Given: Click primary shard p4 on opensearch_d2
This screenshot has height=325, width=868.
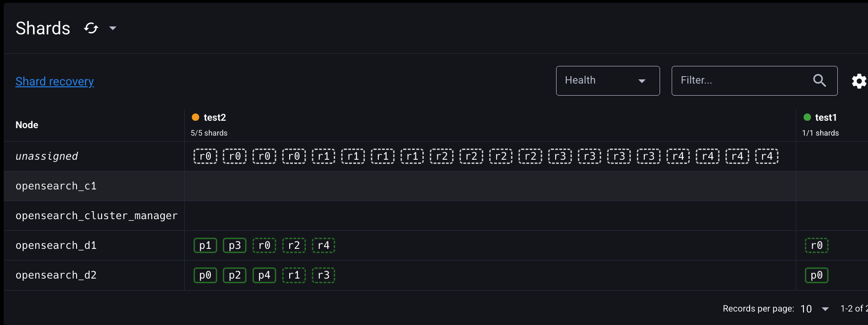Looking at the screenshot, I should [x=264, y=275].
